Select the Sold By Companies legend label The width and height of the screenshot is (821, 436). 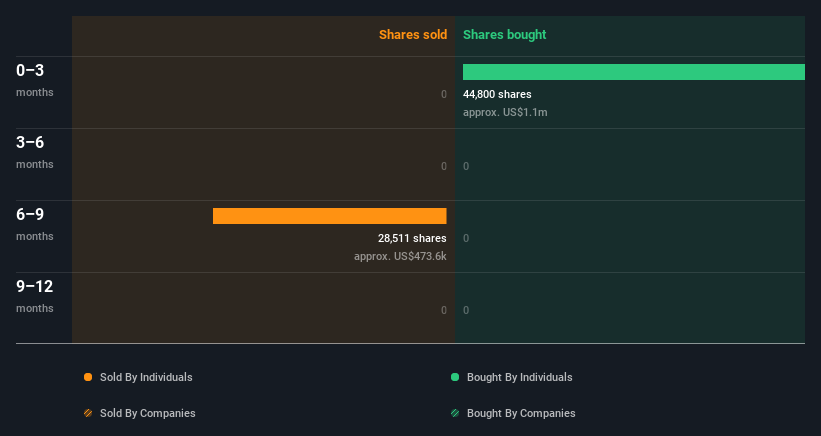[148, 413]
